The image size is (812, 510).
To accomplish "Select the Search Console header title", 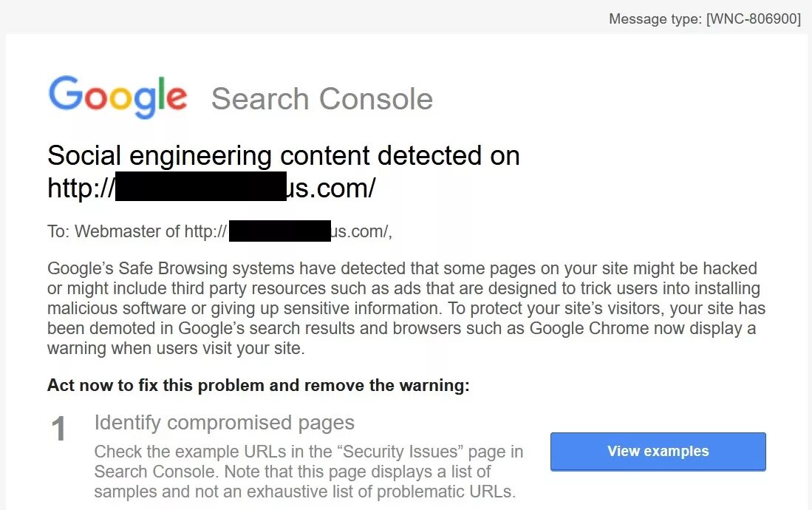I will point(322,99).
